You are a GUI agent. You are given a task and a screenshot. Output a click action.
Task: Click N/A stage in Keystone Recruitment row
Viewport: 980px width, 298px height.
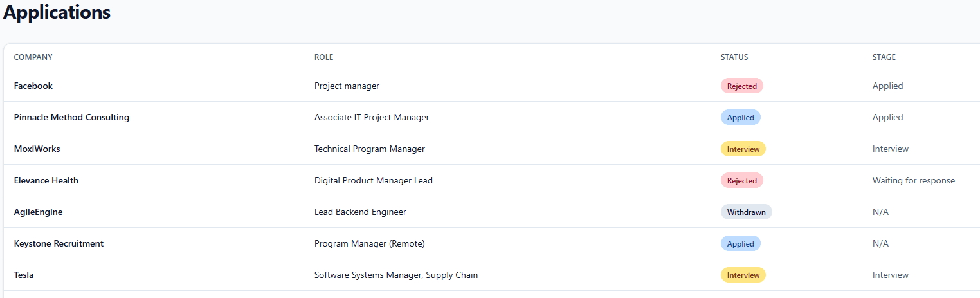click(x=880, y=243)
